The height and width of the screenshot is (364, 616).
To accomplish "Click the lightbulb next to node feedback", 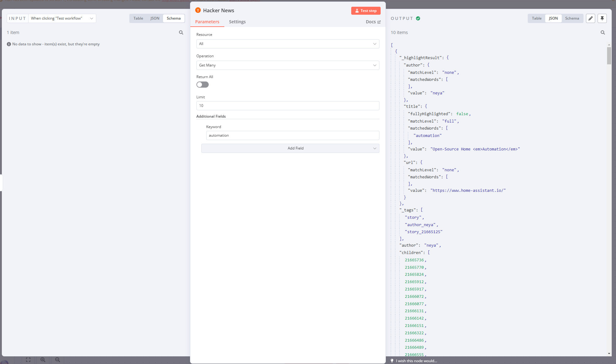I will (392, 361).
